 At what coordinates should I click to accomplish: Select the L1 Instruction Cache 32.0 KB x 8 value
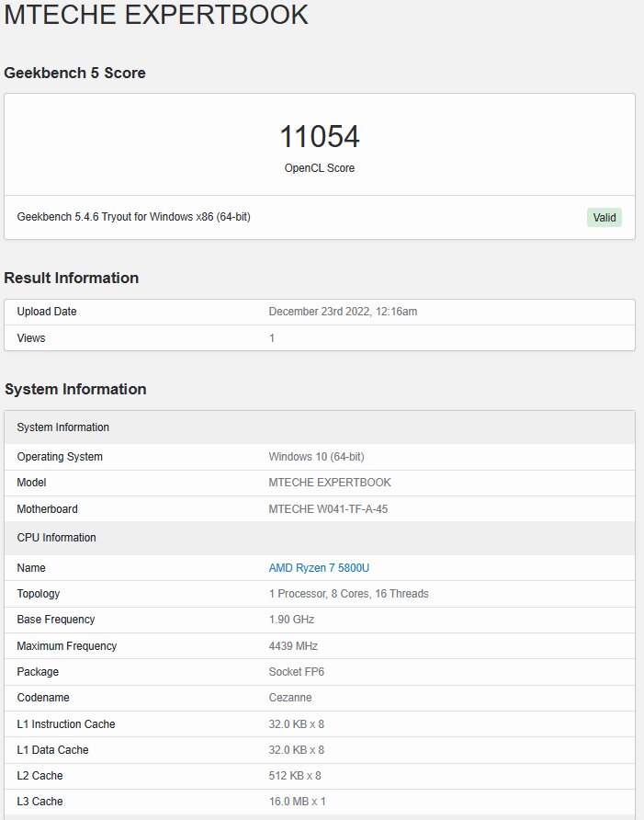pos(297,724)
